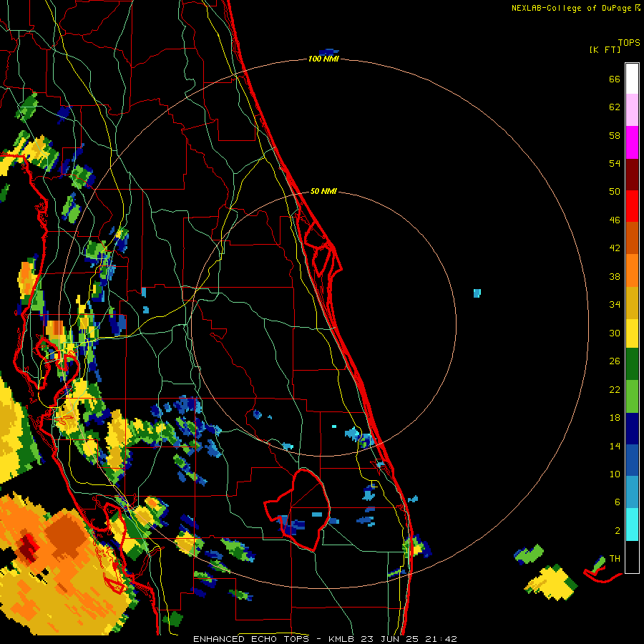
Task: Click the 2 legend value
Action: click(x=618, y=531)
